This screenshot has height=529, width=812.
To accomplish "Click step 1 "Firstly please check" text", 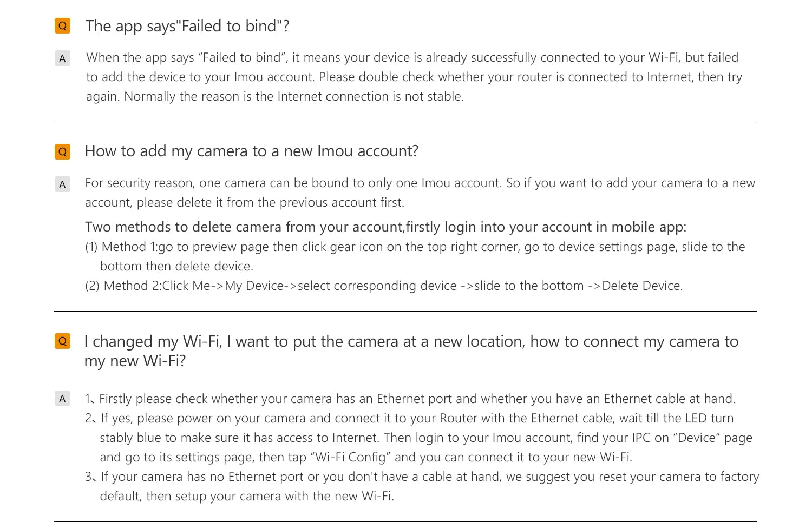I will (410, 399).
